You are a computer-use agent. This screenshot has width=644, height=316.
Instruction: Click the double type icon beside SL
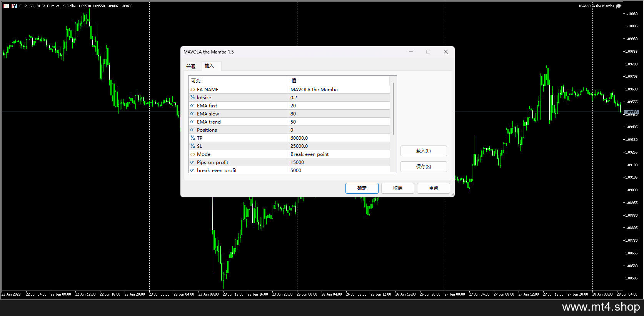pyautogui.click(x=192, y=146)
